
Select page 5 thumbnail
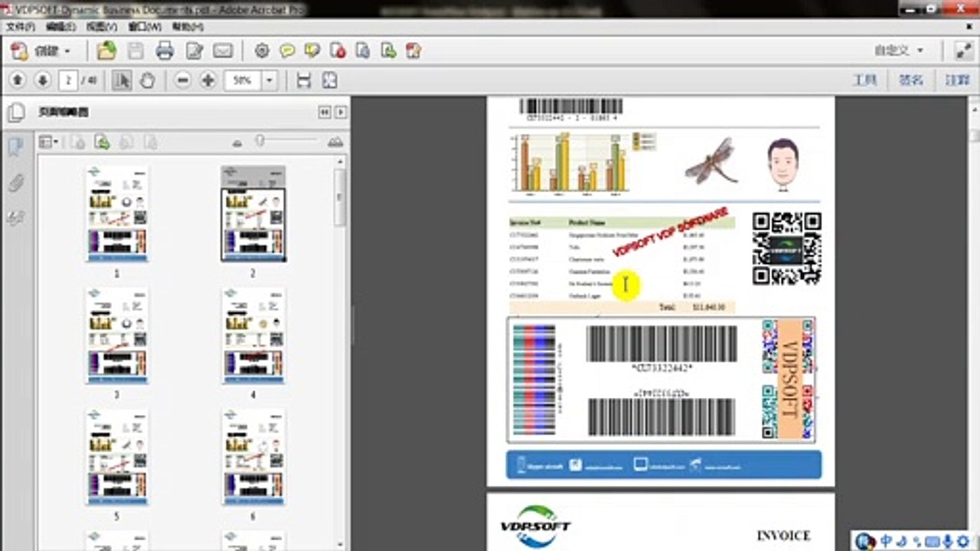(117, 457)
